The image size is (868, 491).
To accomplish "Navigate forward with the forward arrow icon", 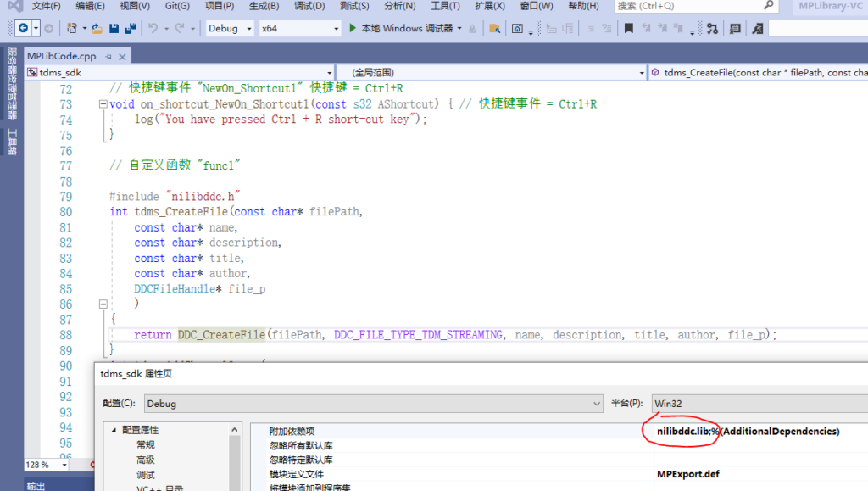I will (47, 27).
